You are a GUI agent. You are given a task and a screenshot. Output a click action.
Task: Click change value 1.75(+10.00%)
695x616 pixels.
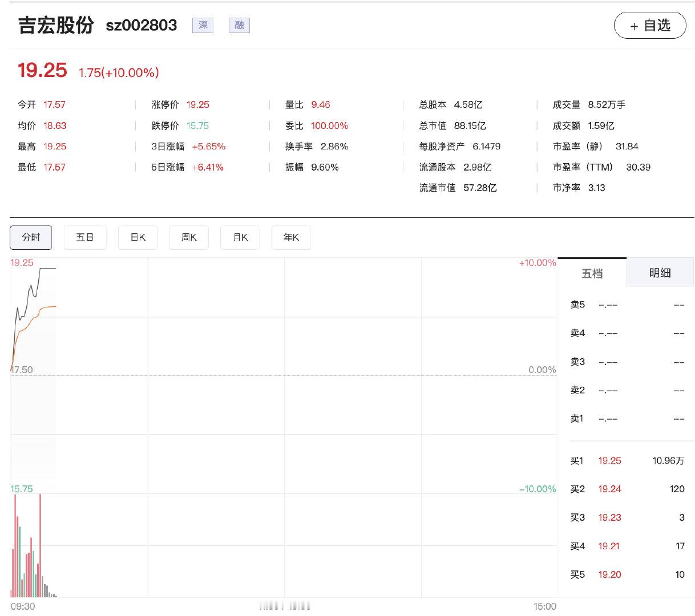[119, 72]
